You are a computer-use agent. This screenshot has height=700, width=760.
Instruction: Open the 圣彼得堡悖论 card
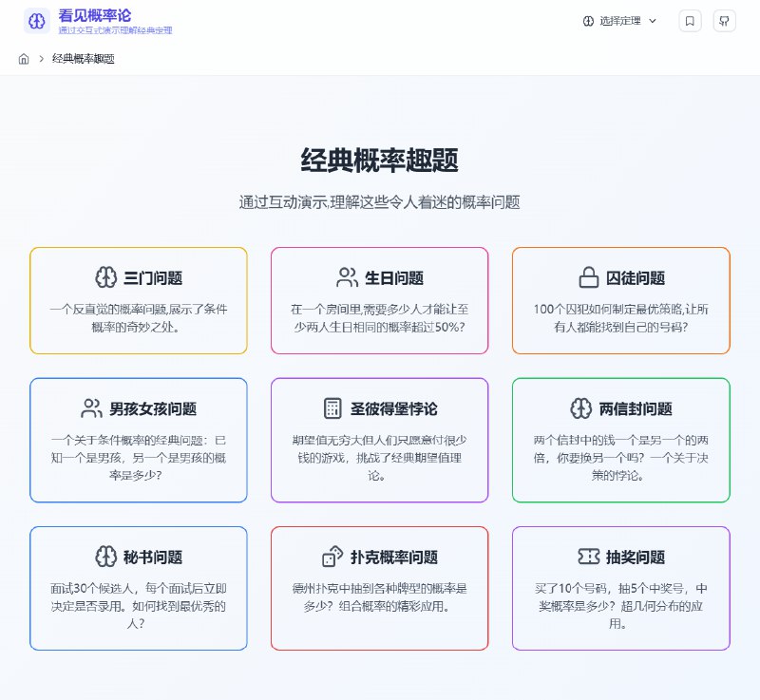pos(379,439)
